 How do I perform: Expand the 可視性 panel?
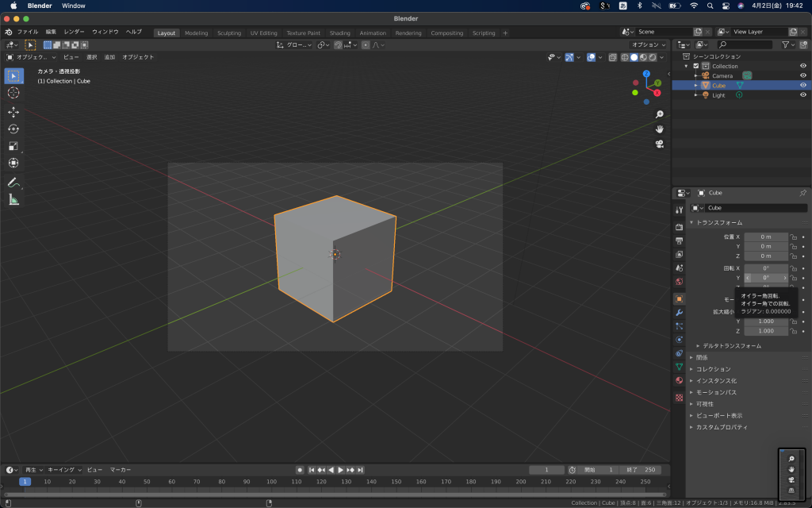(704, 404)
